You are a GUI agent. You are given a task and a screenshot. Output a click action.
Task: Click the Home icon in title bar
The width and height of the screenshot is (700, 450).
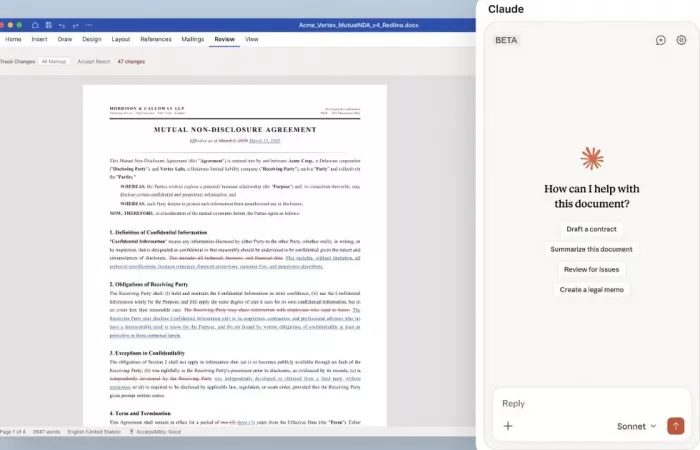tap(34, 24)
